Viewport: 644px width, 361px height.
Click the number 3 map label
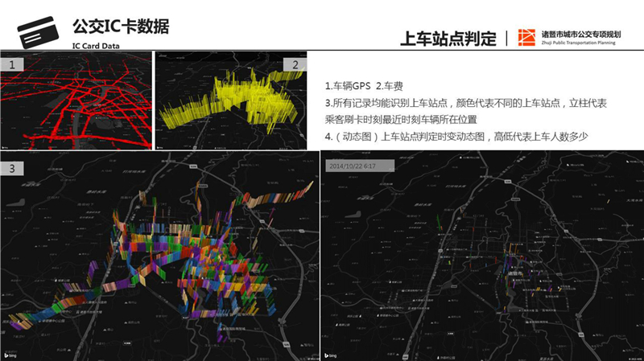tap(11, 168)
